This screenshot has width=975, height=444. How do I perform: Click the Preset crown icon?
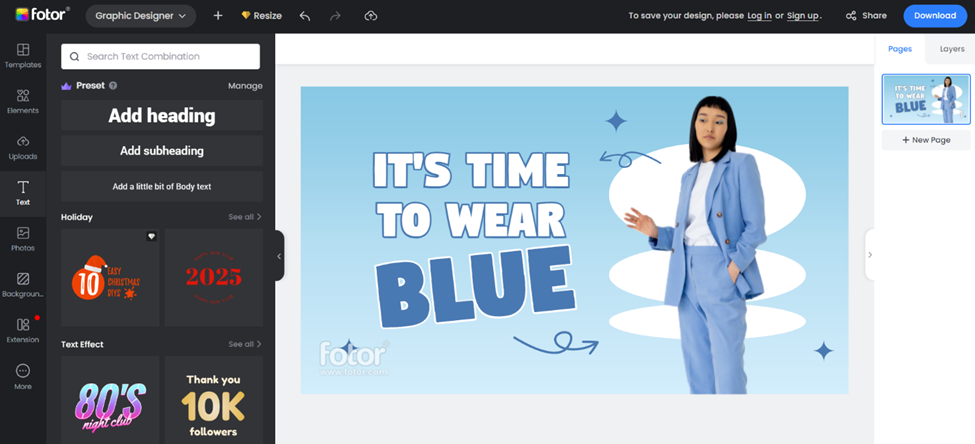tap(66, 86)
